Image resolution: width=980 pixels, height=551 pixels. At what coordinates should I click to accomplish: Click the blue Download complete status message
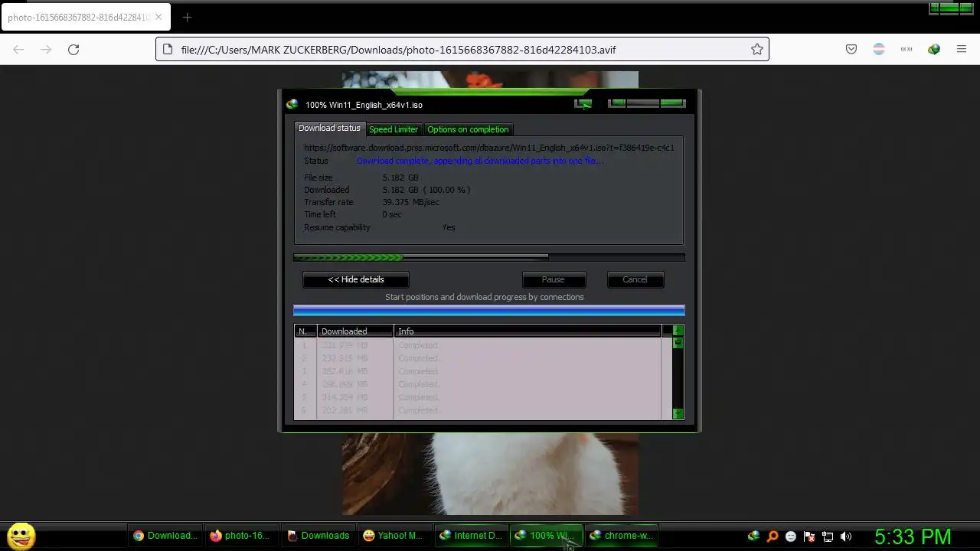pyautogui.click(x=480, y=161)
